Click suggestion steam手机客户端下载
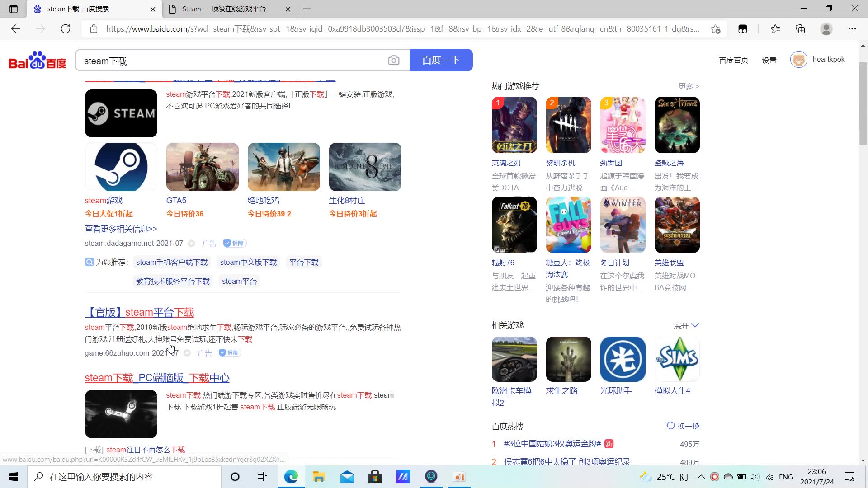 [x=172, y=263]
